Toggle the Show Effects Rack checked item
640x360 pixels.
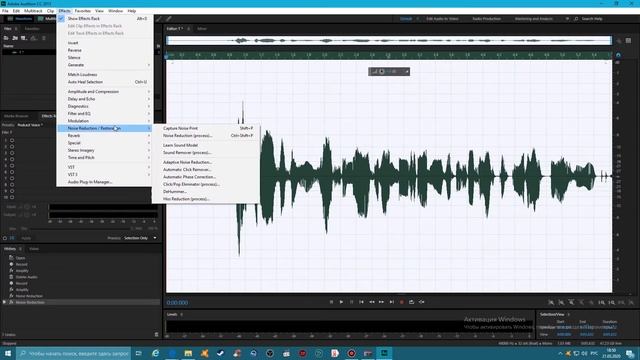(106, 18)
